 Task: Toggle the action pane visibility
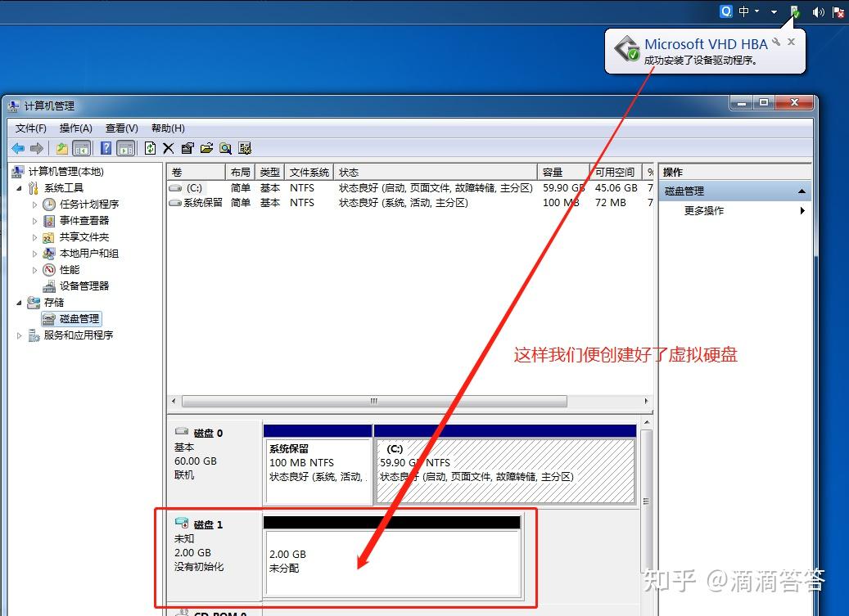pyautogui.click(x=124, y=148)
